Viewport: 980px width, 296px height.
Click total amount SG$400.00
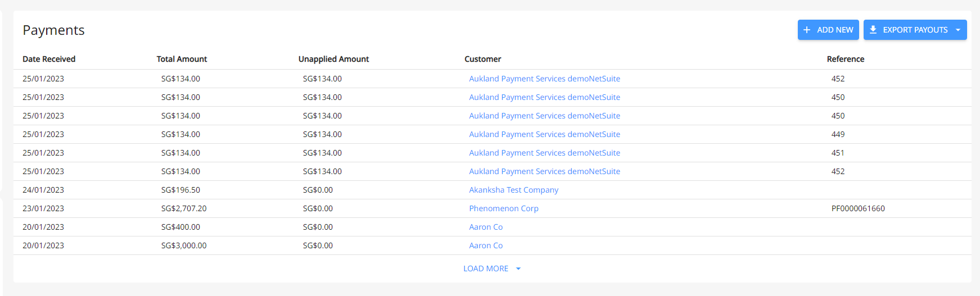click(180, 227)
